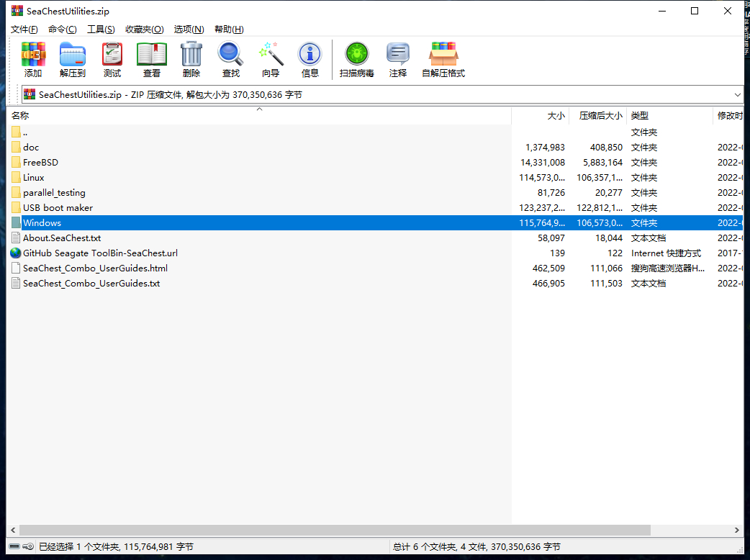The width and height of the screenshot is (750, 560).
Task: Sort by the 类型 column header
Action: point(669,115)
